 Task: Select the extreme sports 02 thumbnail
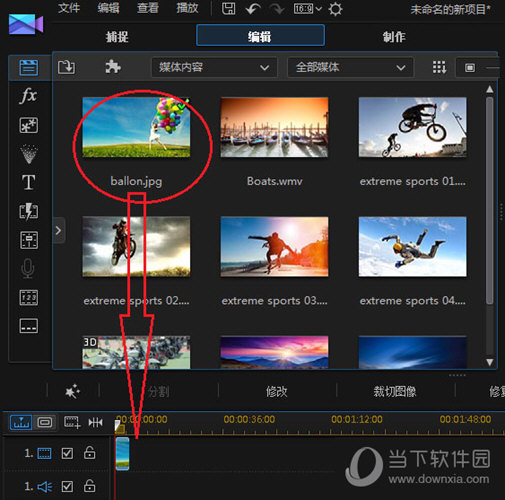point(136,246)
